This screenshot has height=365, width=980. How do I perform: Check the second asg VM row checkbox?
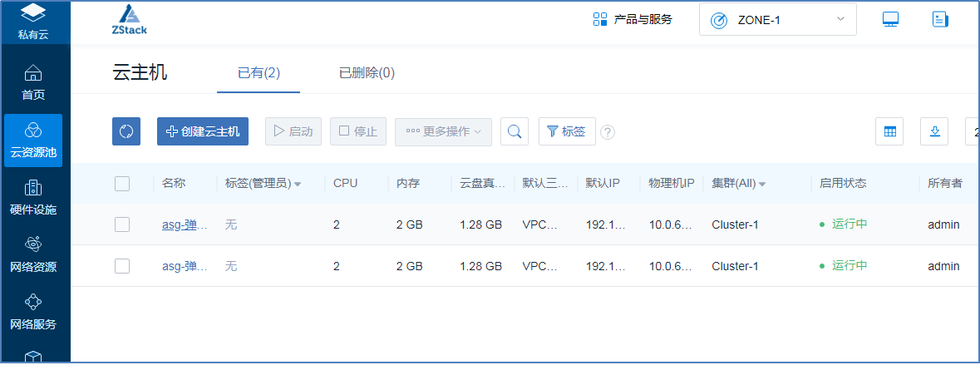click(x=122, y=266)
